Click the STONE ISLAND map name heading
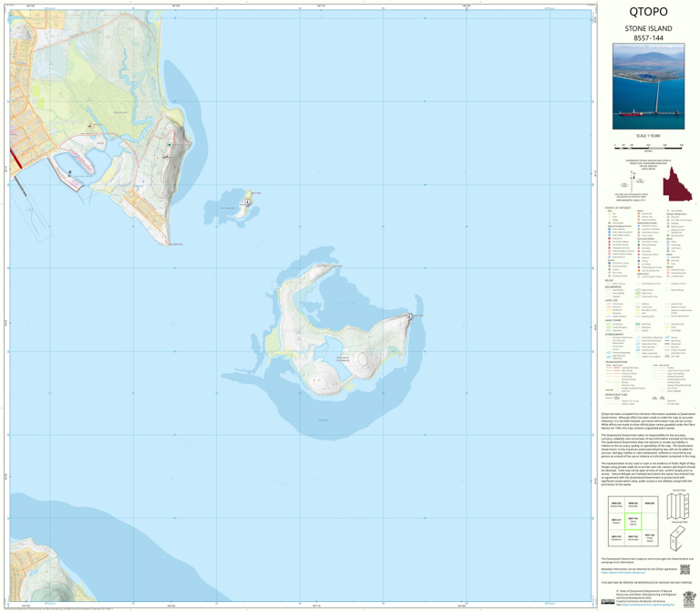Viewport: 700px width, 612px height. (x=648, y=28)
